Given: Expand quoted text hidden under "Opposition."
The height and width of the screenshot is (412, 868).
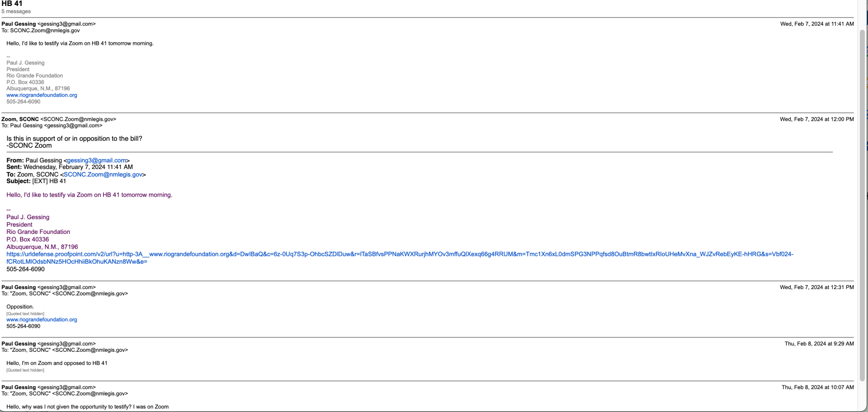Looking at the screenshot, I should [25, 314].
